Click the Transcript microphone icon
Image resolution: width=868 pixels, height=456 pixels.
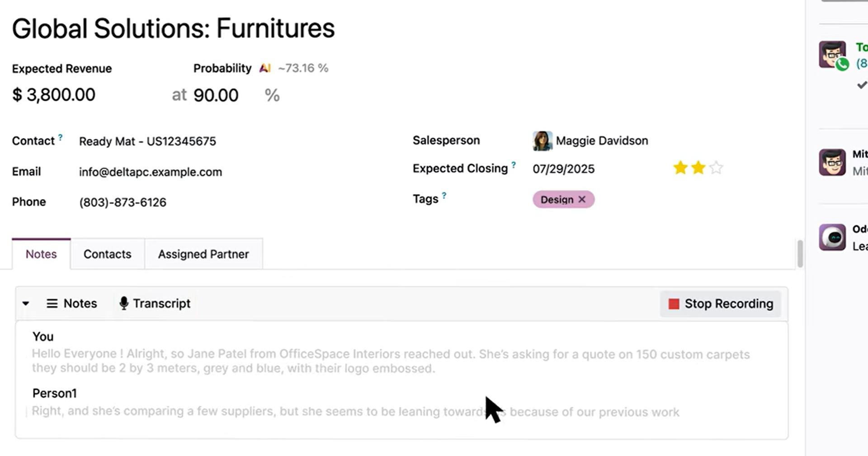click(x=123, y=304)
